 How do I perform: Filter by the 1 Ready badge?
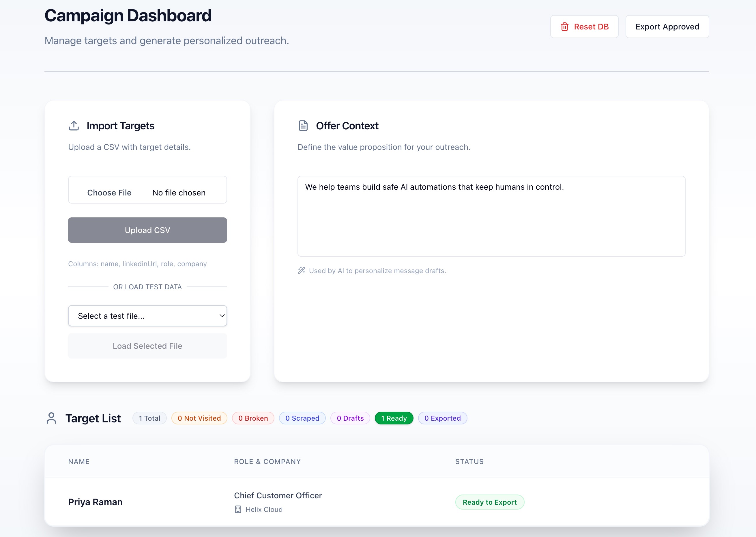[394, 418]
